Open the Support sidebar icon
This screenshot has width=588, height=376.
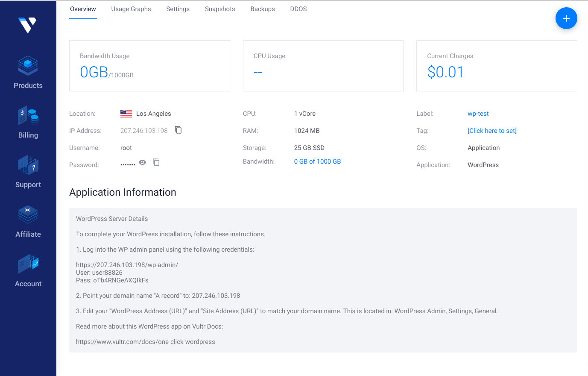click(x=28, y=165)
